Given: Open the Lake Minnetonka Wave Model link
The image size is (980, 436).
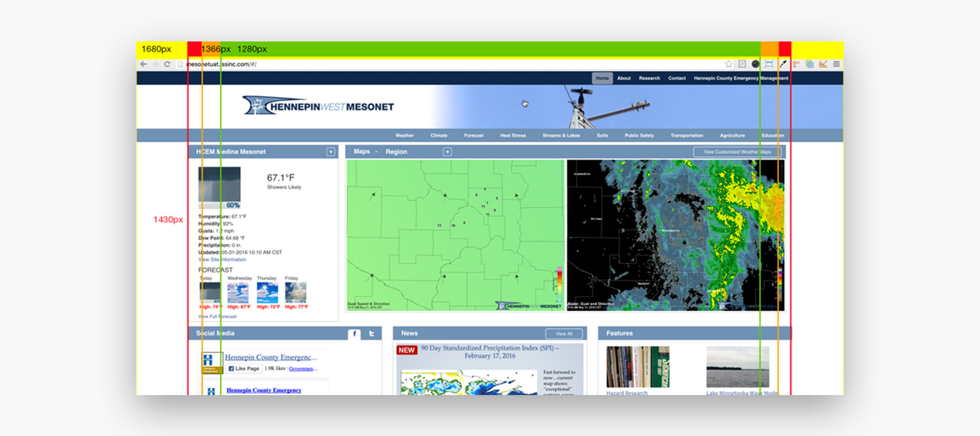Looking at the screenshot, I should (742, 392).
